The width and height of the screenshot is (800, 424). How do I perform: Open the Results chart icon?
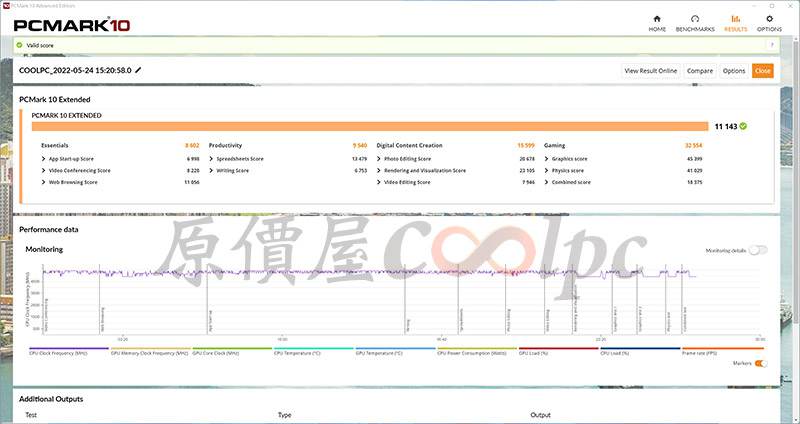[x=736, y=19]
